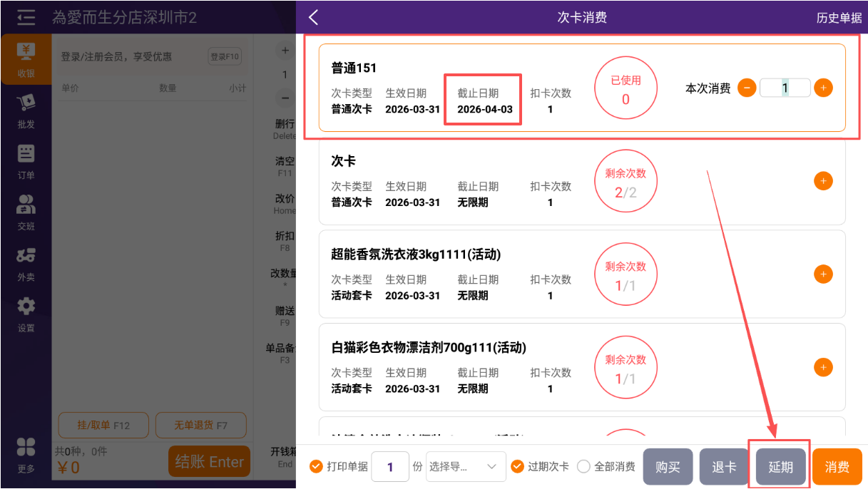This screenshot has height=489, width=868.
Task: Open 历史单据 history records
Action: click(x=839, y=19)
